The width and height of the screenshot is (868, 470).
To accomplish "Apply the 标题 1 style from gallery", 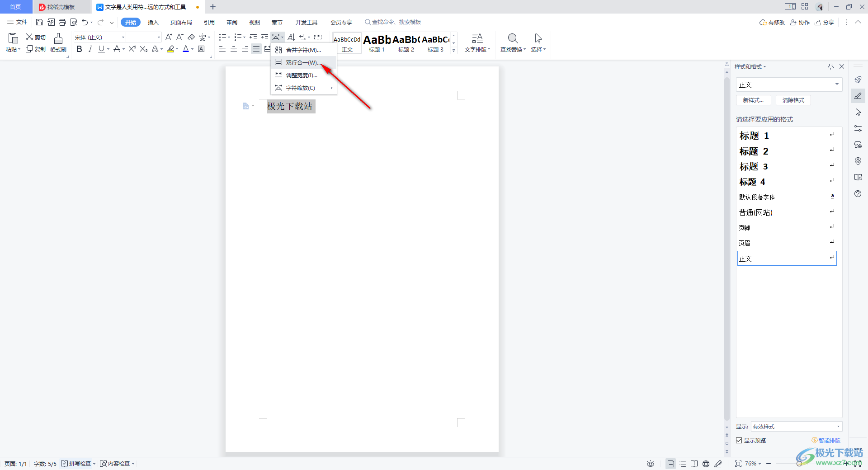I will click(x=377, y=43).
